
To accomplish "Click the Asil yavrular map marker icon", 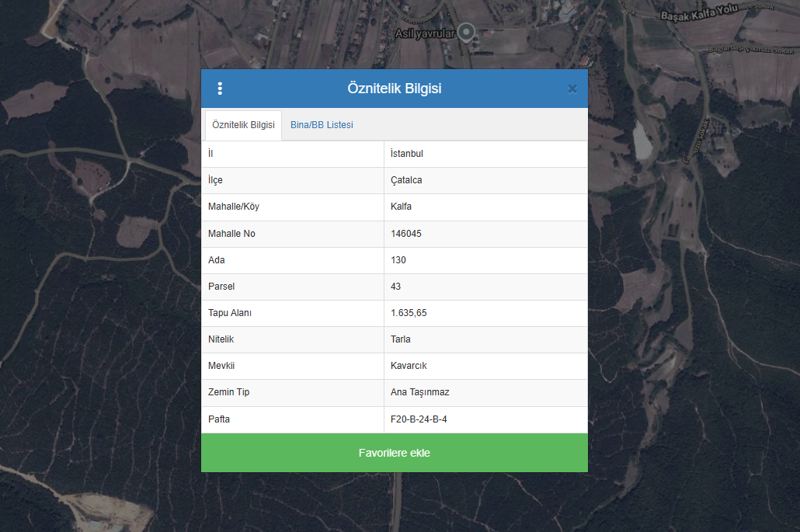I will 466,32.
